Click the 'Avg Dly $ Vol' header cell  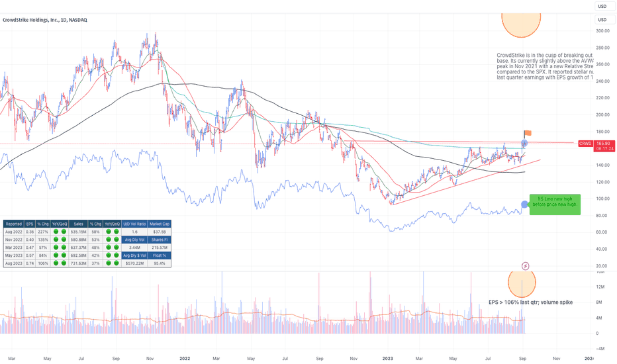(x=134, y=255)
